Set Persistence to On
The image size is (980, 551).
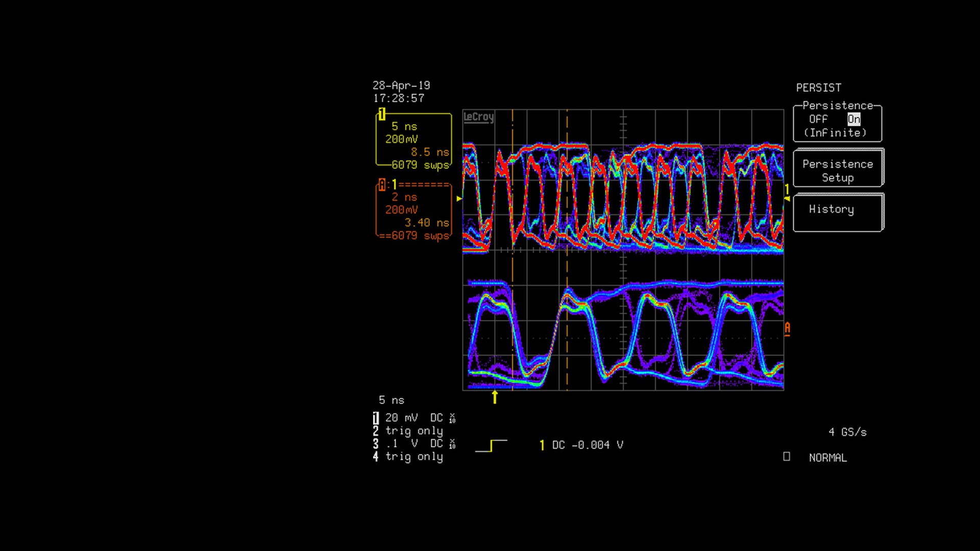coord(853,119)
